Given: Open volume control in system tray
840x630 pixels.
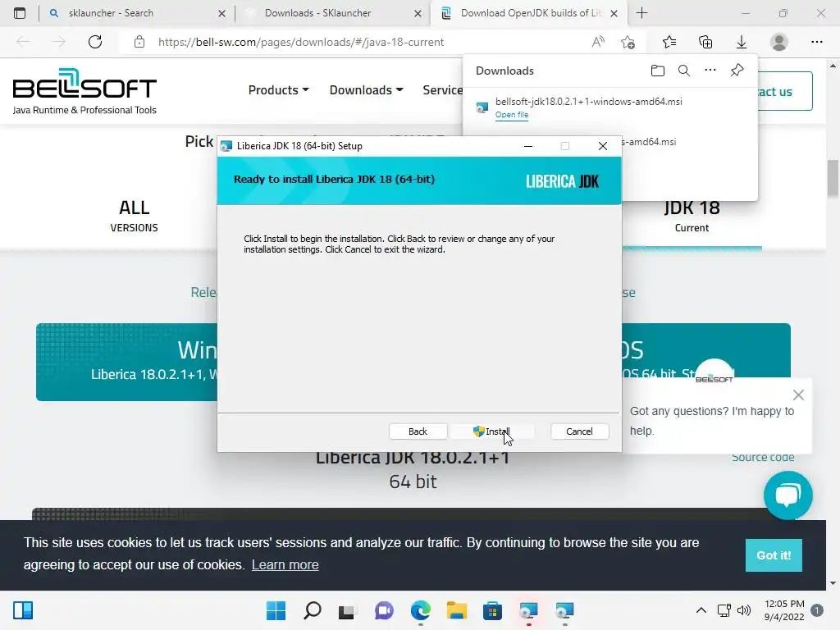Looking at the screenshot, I should pos(744,610).
